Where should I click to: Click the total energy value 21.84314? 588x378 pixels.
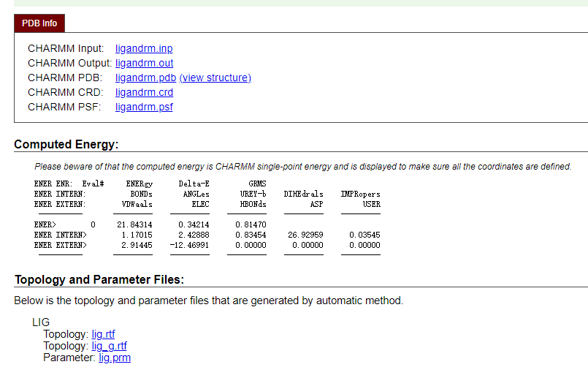click(134, 224)
